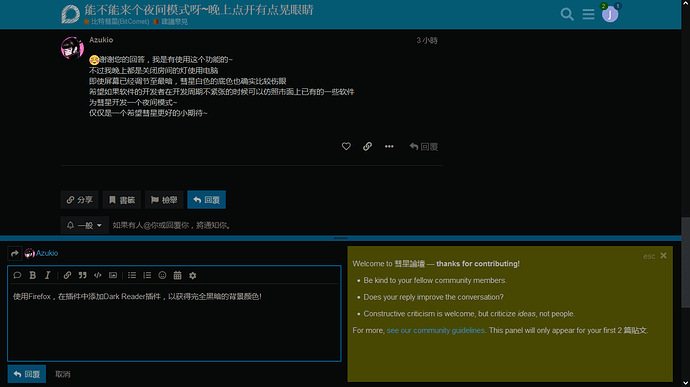Insert a hyperlink via editor toolbar

click(x=67, y=275)
